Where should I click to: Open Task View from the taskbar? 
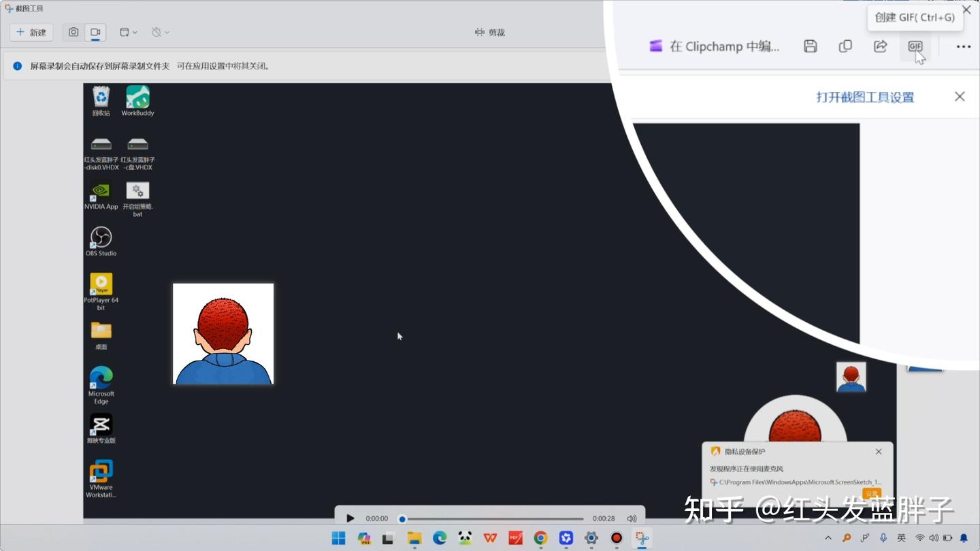click(x=388, y=538)
